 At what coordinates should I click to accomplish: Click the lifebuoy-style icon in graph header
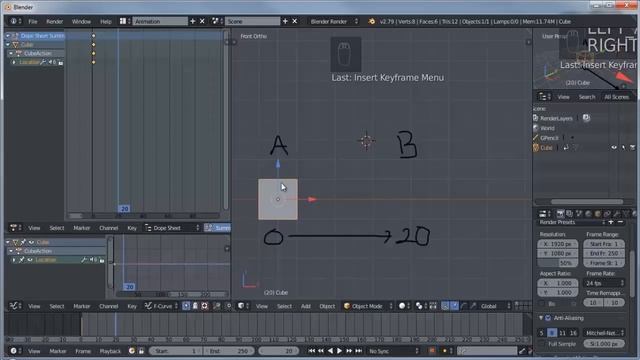coord(204,306)
